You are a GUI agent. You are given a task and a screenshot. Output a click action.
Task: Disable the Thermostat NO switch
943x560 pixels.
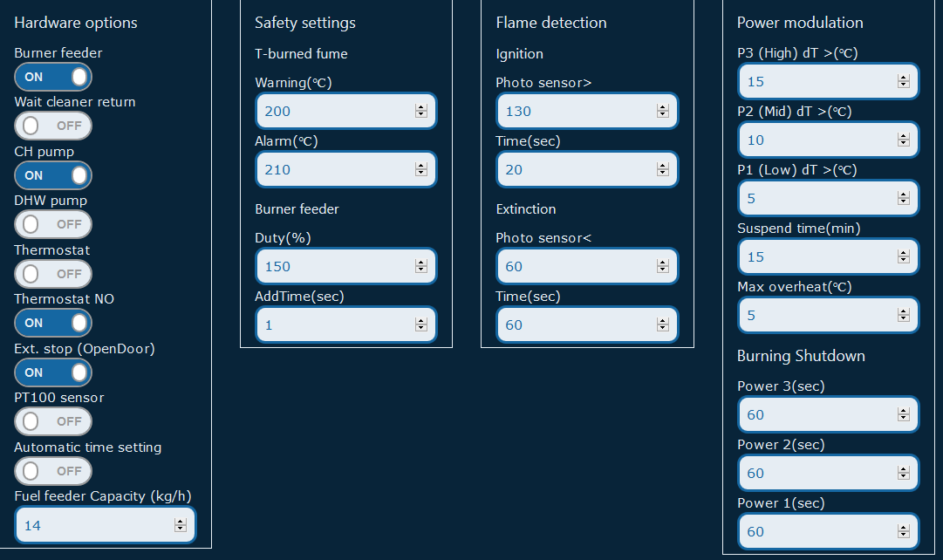coord(52,323)
